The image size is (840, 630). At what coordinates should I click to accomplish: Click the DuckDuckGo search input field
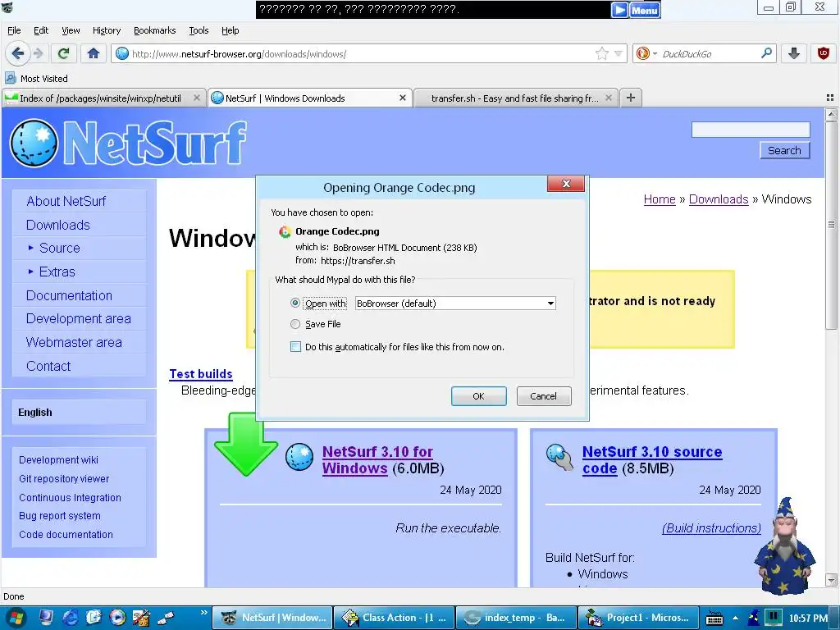pos(710,53)
